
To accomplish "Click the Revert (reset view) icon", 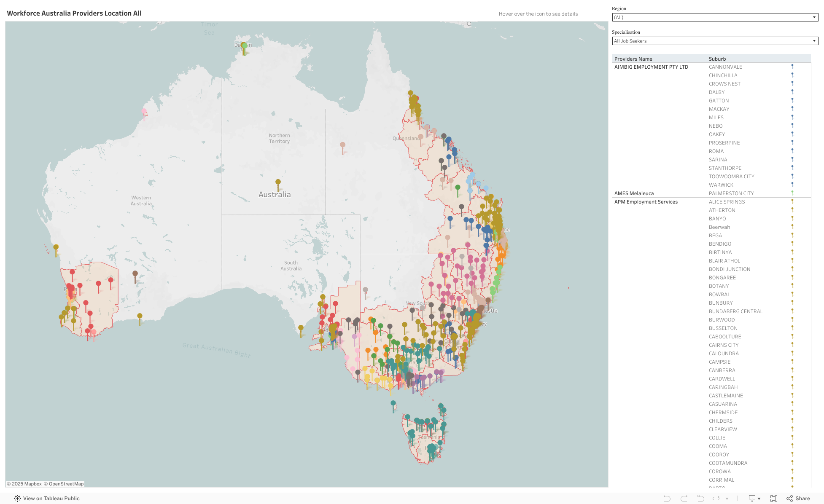I will 700,498.
